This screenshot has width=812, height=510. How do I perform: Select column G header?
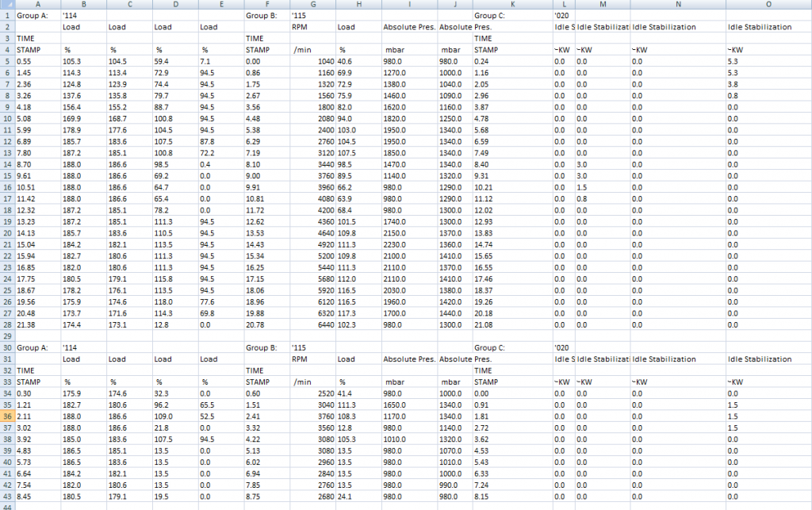tap(312, 5)
